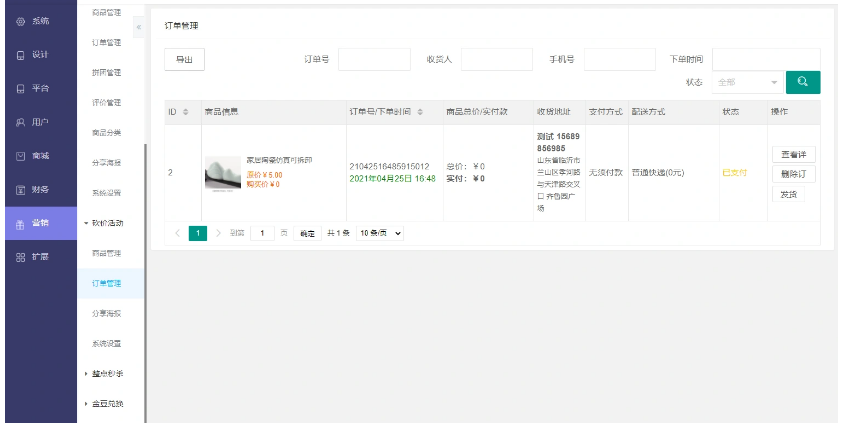Click the recipient text 测试 15689856985
The width and height of the screenshot is (852, 423).
(558, 142)
